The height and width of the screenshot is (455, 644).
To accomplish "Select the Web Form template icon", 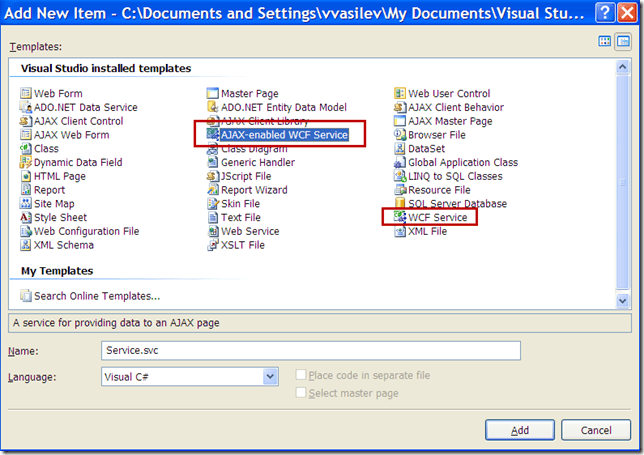I will 26,93.
